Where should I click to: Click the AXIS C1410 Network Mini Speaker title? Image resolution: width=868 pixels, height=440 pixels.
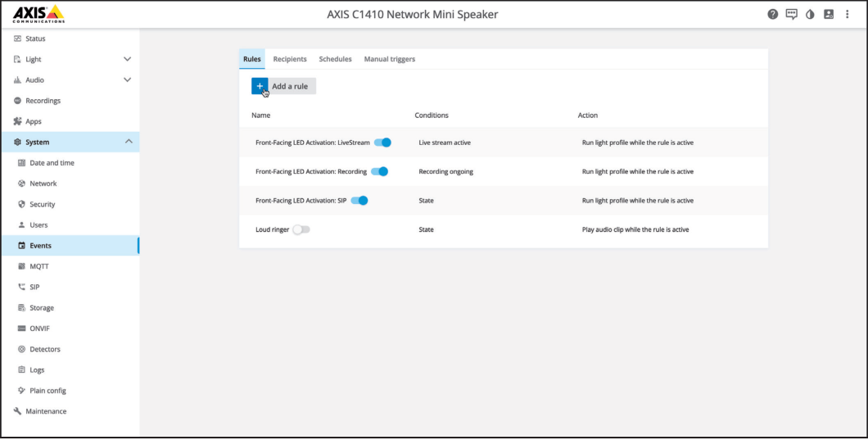click(x=413, y=15)
